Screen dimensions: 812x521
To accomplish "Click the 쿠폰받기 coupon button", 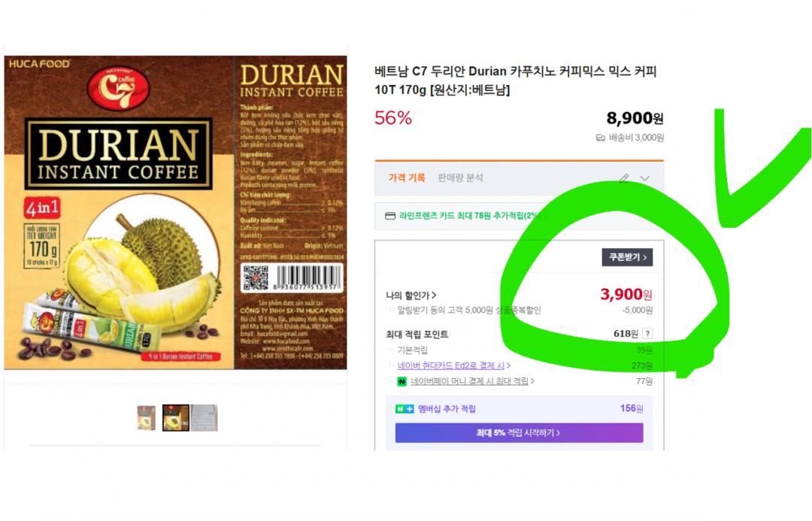I will pos(627,257).
